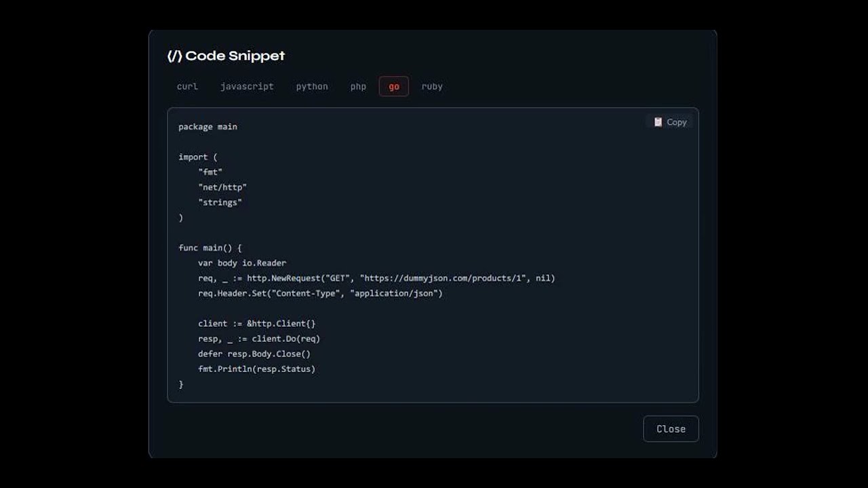Click the "strings" import line
Image resolution: width=868 pixels, height=488 pixels.
click(220, 202)
